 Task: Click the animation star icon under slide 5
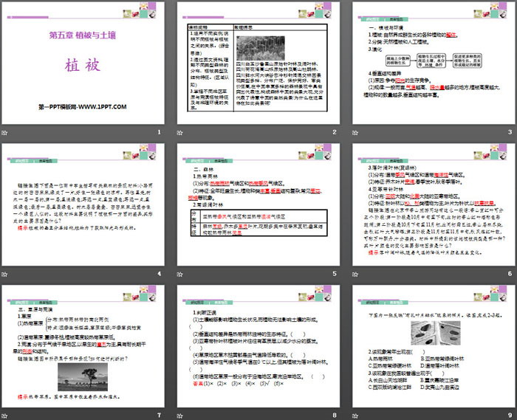click(180, 274)
